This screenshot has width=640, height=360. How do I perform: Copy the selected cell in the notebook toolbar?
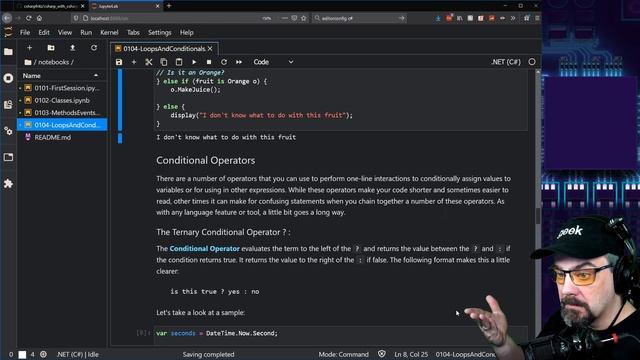coord(164,62)
